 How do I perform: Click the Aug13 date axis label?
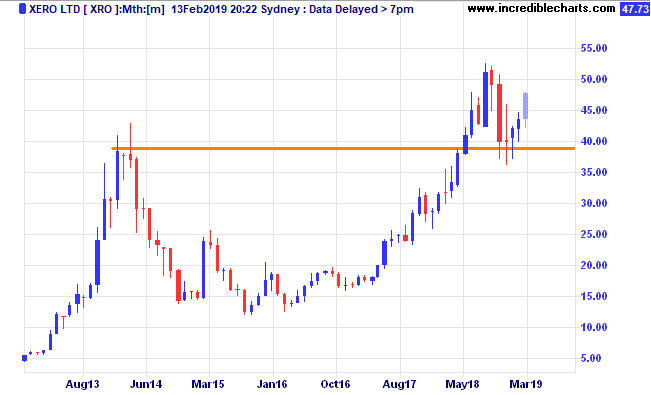tap(83, 384)
